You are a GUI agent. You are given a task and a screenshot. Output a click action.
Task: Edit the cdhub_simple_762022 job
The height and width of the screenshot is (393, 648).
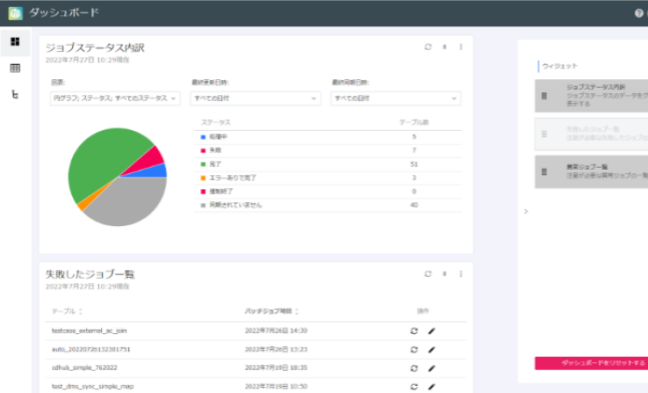[x=431, y=368]
